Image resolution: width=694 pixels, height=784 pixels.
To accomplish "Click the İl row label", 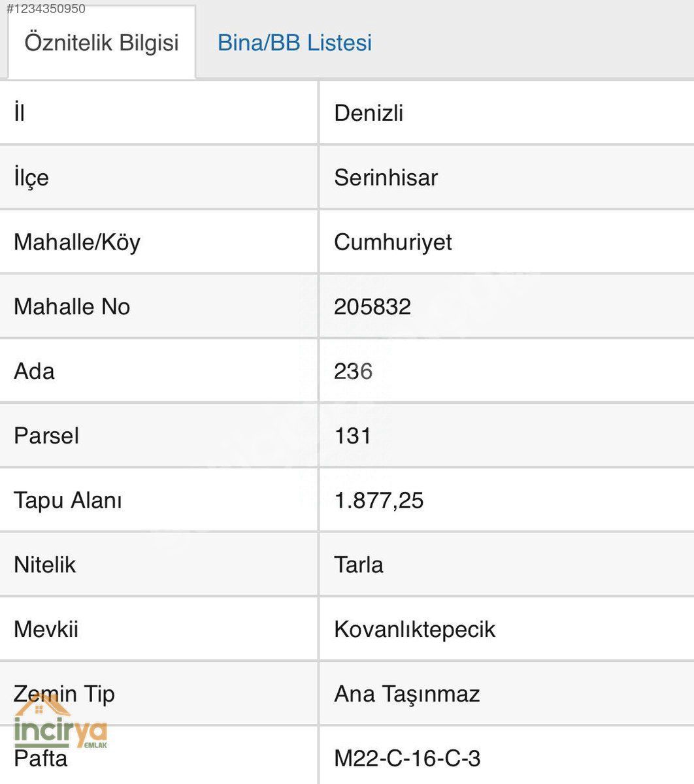I will pos(20,113).
